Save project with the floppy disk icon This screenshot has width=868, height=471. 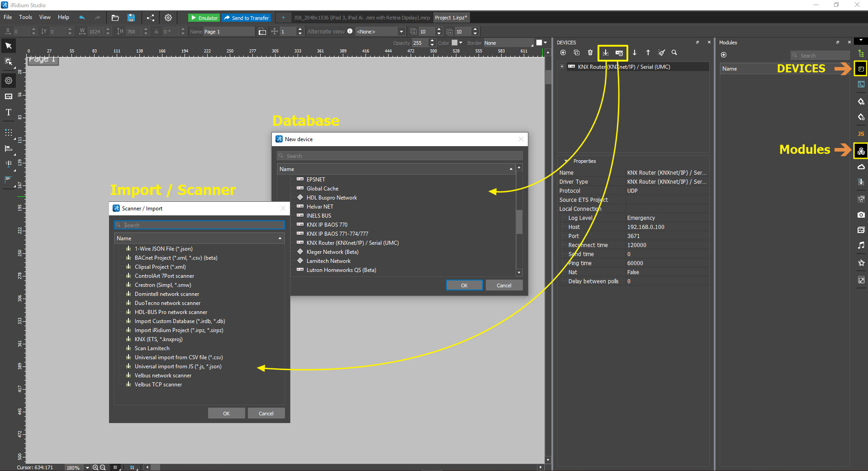click(x=131, y=18)
